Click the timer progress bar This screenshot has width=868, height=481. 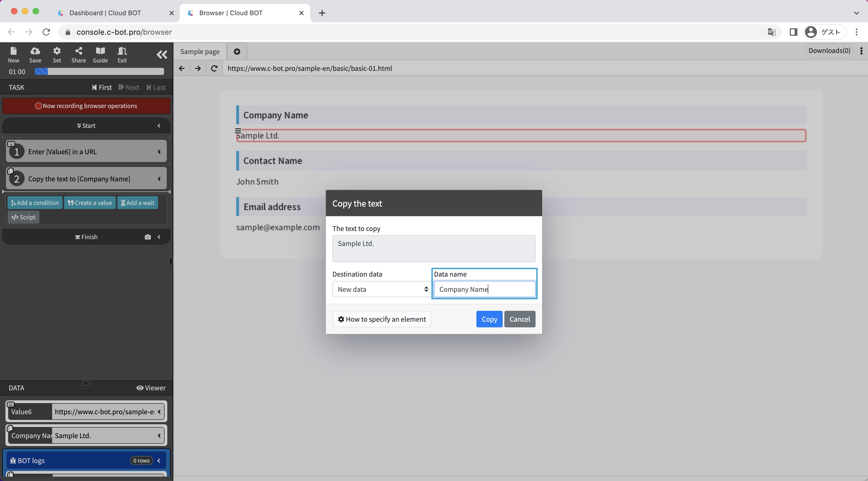99,72
